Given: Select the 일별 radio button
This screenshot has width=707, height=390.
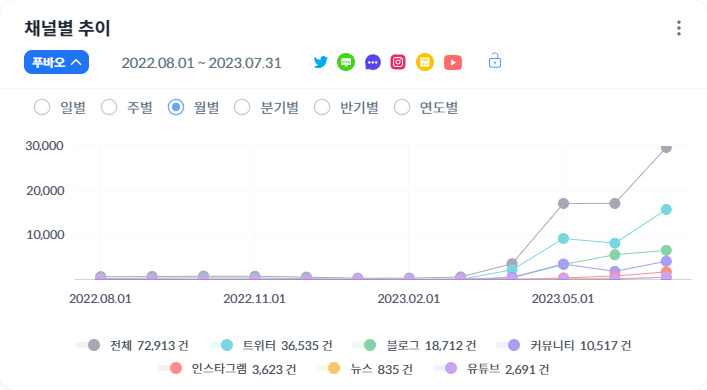Looking at the screenshot, I should point(42,108).
